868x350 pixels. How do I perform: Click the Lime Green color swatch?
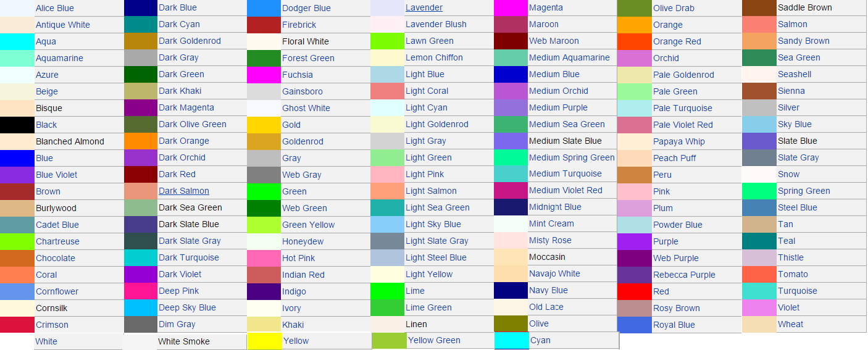pos(387,307)
